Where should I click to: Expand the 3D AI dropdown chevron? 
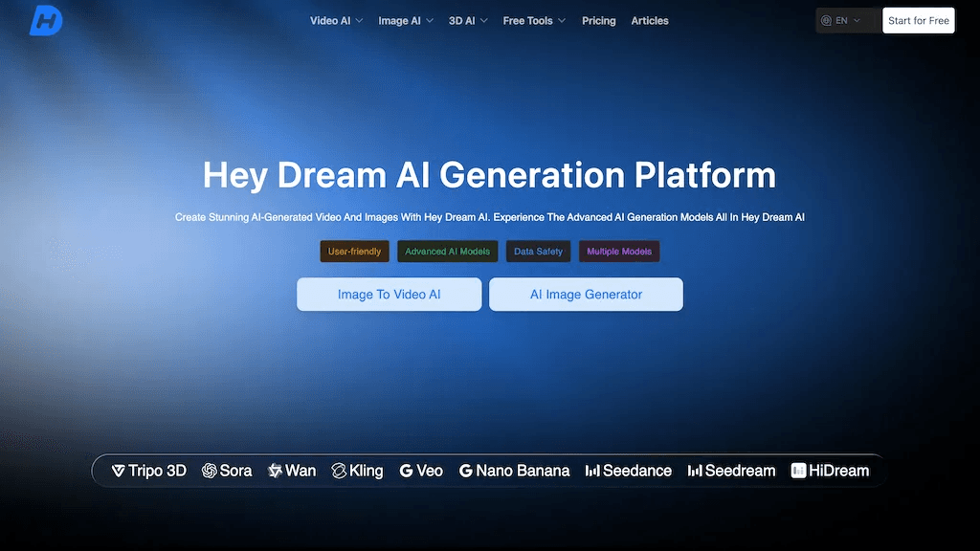(483, 21)
